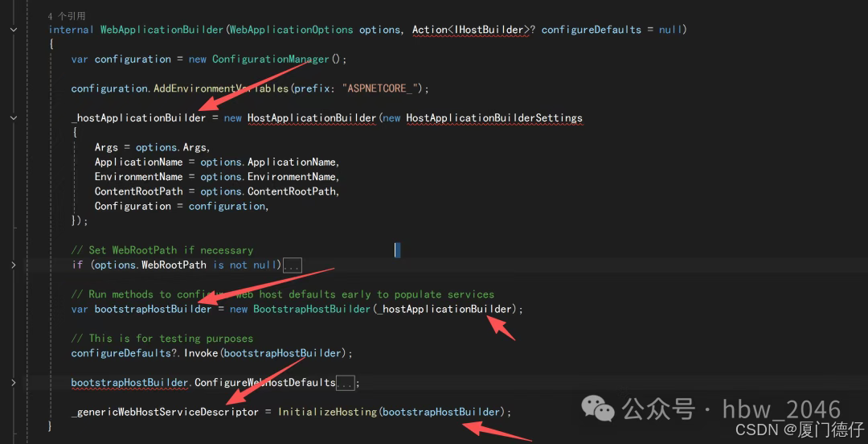Click the "ASPNETCORE_" string literal

[x=382, y=88]
